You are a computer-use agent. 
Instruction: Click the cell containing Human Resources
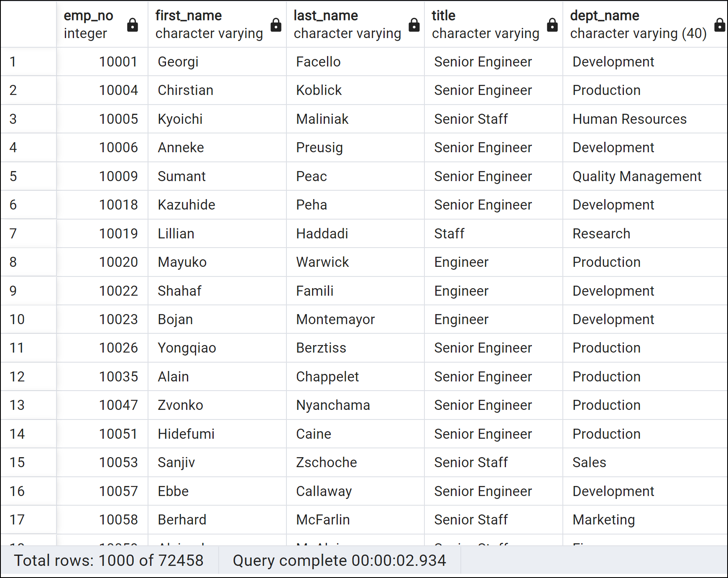point(629,119)
